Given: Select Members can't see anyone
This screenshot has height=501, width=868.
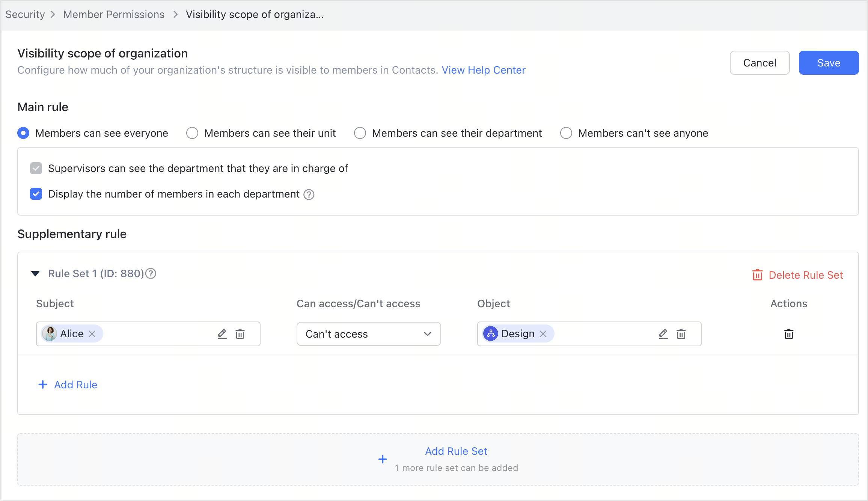Looking at the screenshot, I should [566, 133].
